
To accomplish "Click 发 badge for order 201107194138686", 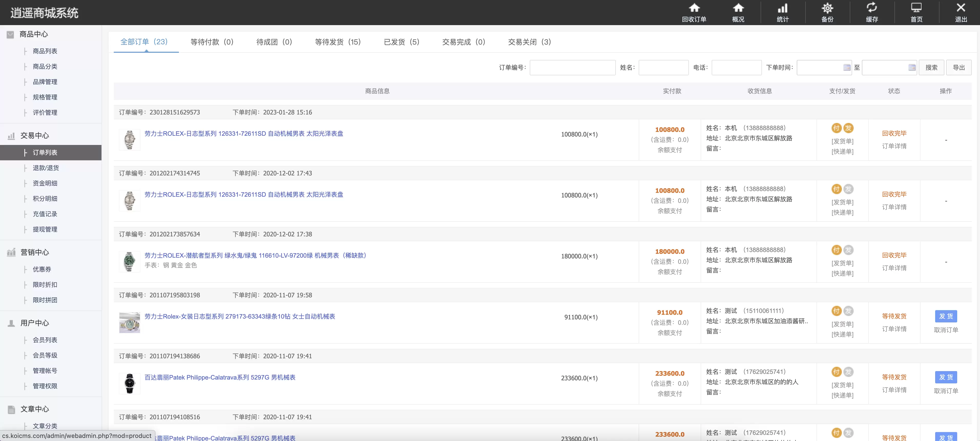I will (848, 372).
